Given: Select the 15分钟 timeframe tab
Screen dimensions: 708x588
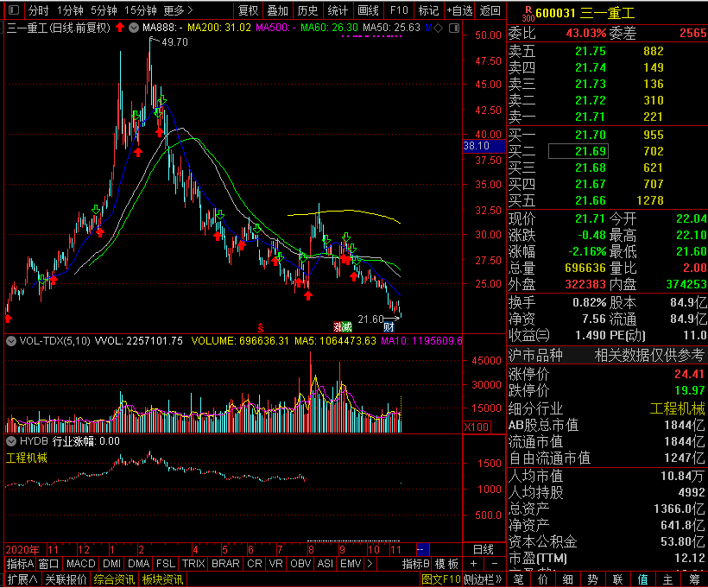Looking at the screenshot, I should pos(141,10).
